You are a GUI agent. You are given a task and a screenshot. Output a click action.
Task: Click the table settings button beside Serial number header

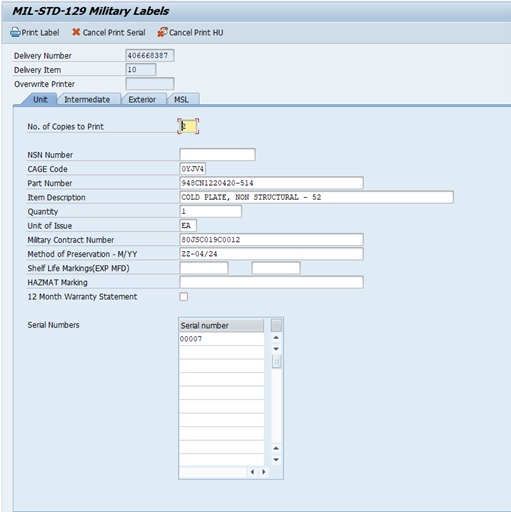276,325
